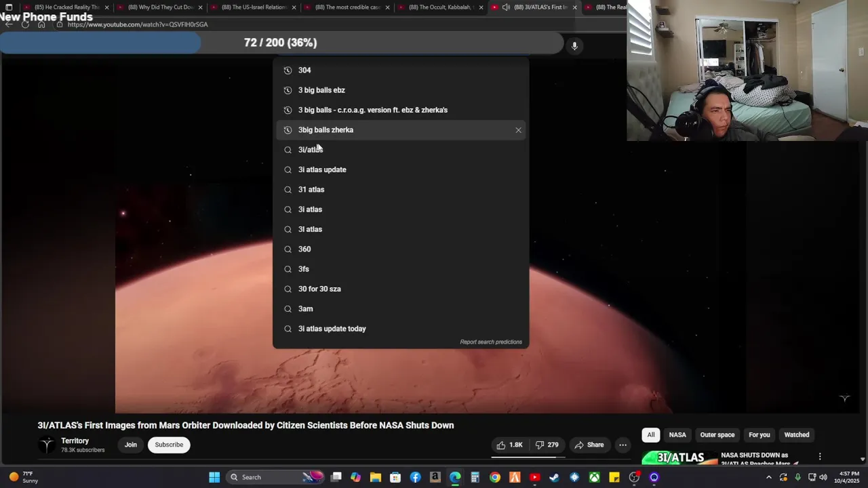This screenshot has height=488, width=868.
Task: Click 'Report search predictions' link
Action: click(491, 342)
